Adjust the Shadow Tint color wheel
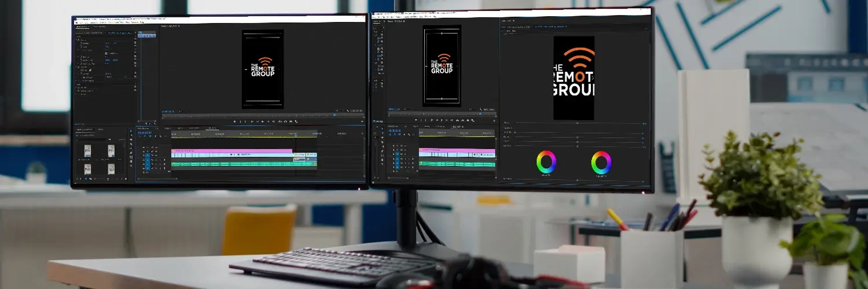Screen dimensions: 868x289 pos(546,162)
